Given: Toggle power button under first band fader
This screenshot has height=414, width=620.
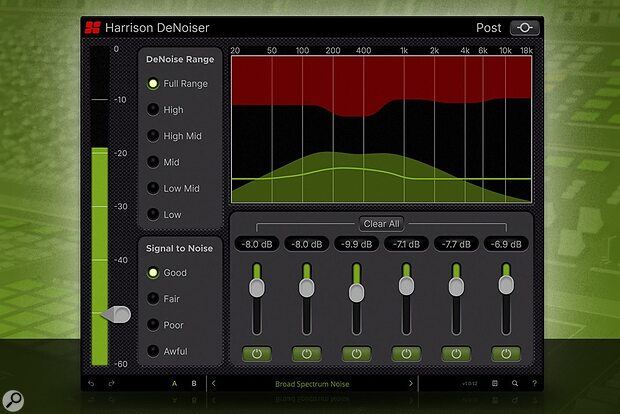Looking at the screenshot, I should coord(257,354).
